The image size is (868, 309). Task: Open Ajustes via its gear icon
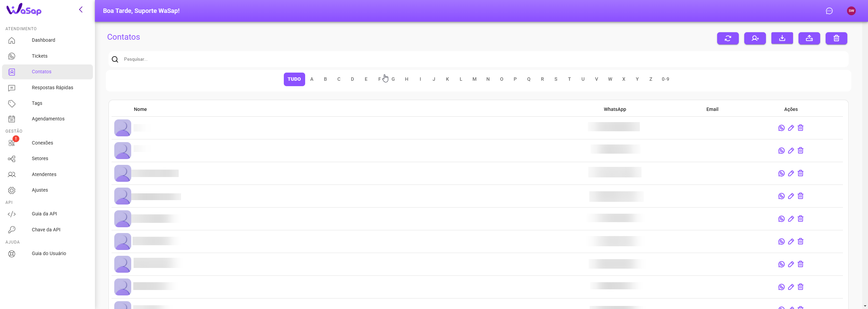pos(12,190)
